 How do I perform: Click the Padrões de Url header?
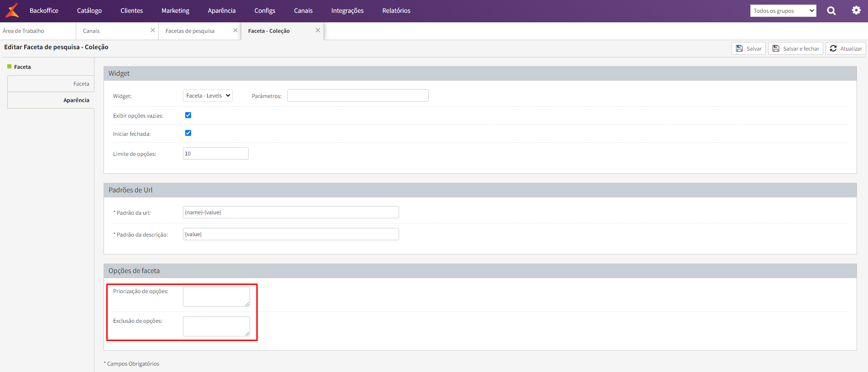(480, 190)
